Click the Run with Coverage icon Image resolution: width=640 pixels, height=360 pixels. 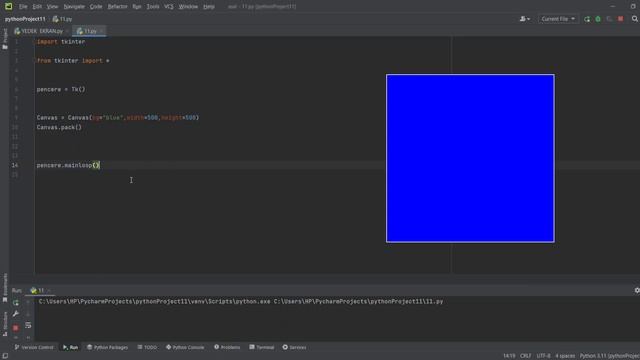pos(609,19)
